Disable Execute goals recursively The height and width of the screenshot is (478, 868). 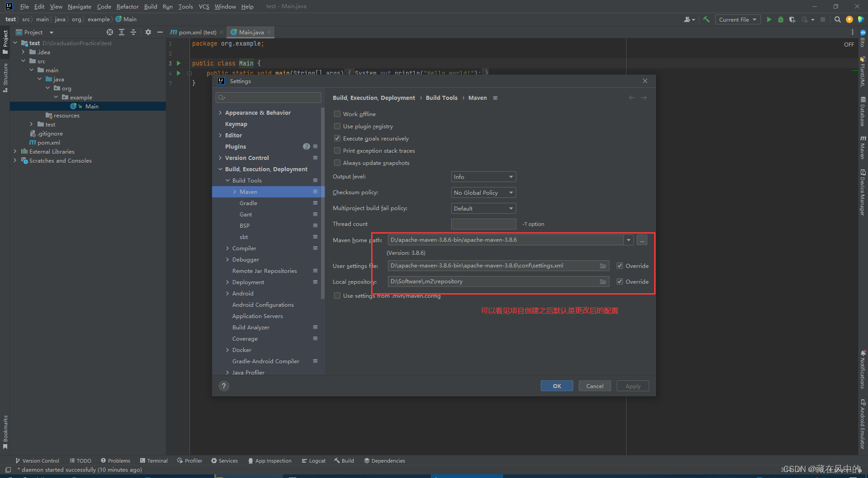(337, 138)
